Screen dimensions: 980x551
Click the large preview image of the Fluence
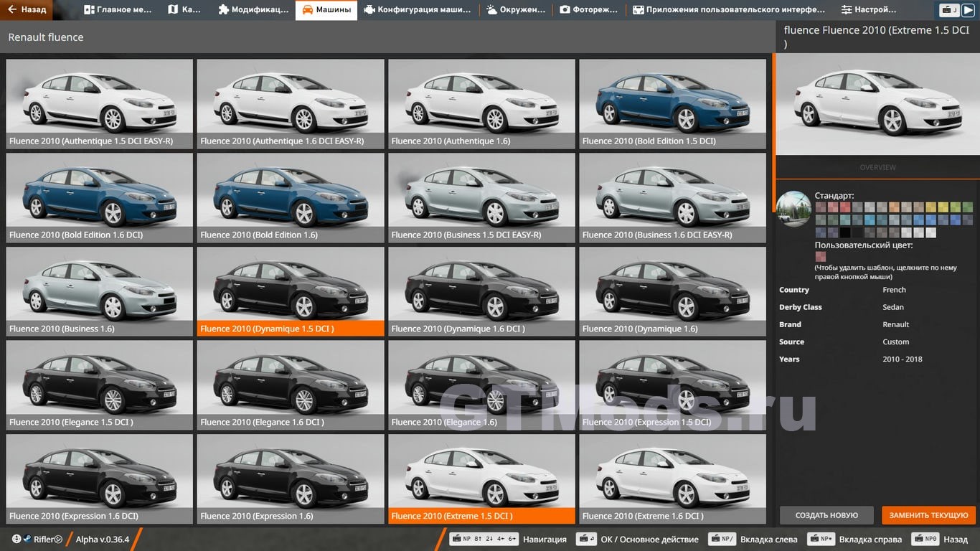pos(878,104)
